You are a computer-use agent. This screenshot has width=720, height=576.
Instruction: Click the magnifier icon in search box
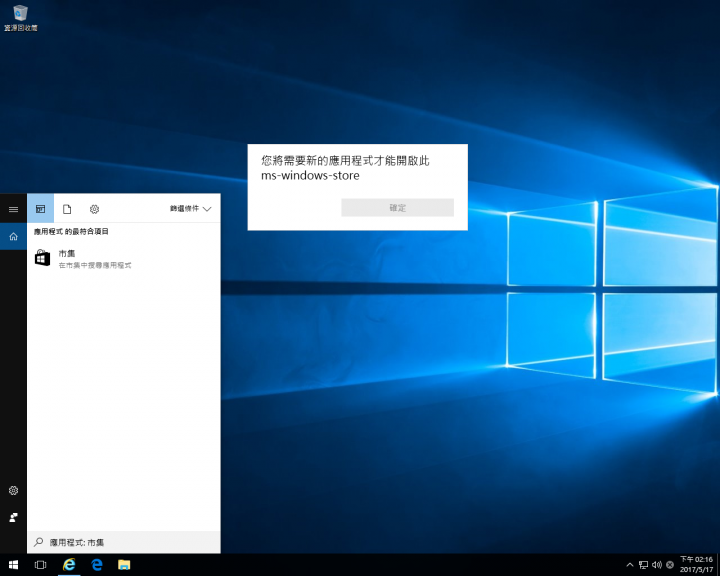click(x=39, y=542)
